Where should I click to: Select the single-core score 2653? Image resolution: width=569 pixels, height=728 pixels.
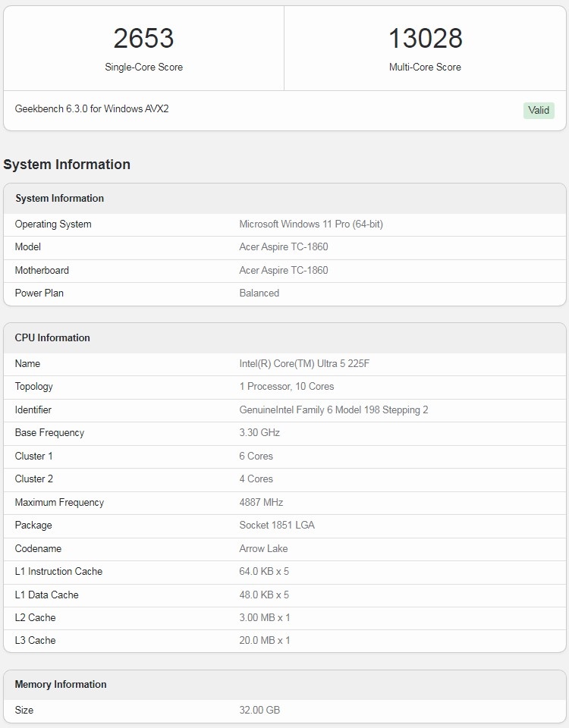(x=143, y=38)
